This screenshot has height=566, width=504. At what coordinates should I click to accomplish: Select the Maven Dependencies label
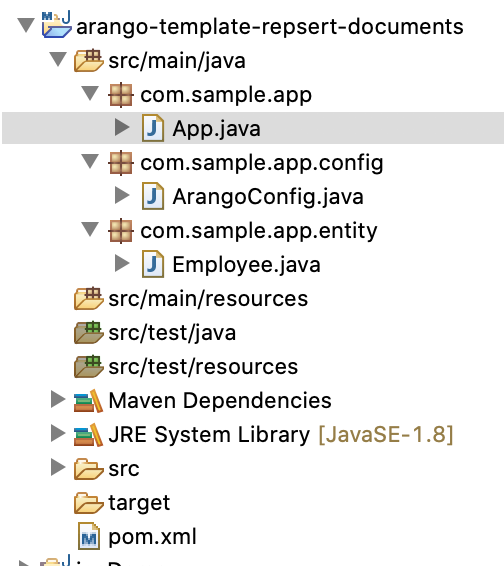click(220, 401)
